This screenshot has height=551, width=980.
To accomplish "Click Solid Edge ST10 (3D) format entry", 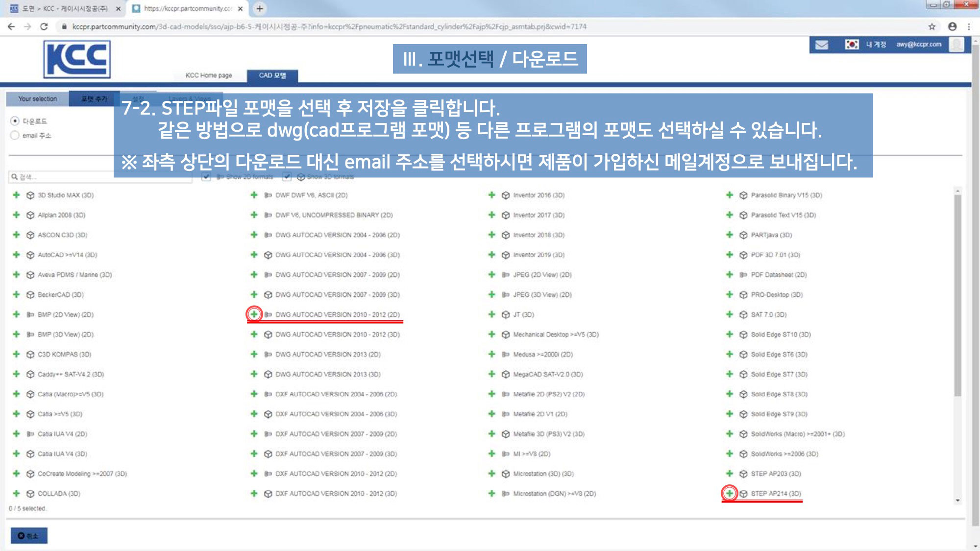I will [781, 335].
